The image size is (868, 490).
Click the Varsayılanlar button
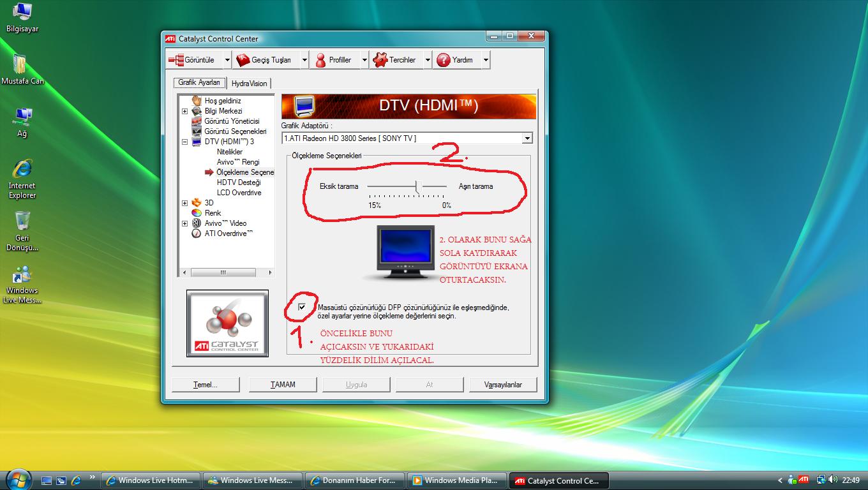pyautogui.click(x=503, y=385)
